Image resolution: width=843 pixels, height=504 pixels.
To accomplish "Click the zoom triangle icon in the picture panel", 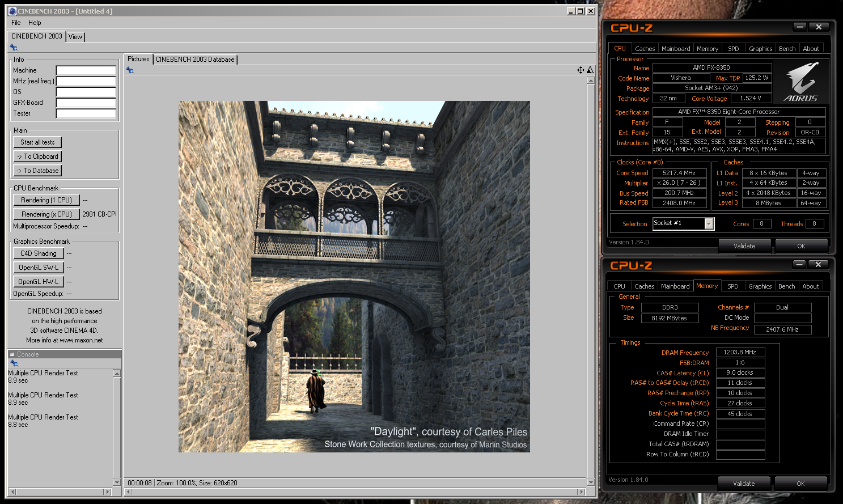I will pos(590,70).
